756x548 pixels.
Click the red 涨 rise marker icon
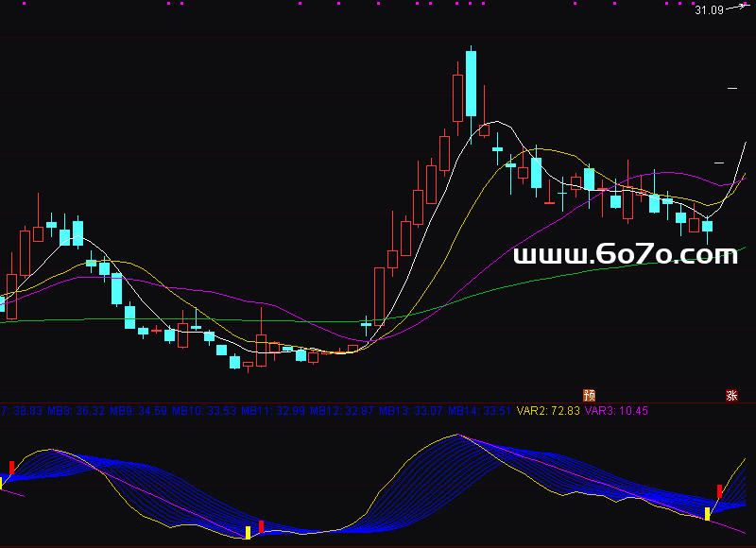click(x=730, y=395)
